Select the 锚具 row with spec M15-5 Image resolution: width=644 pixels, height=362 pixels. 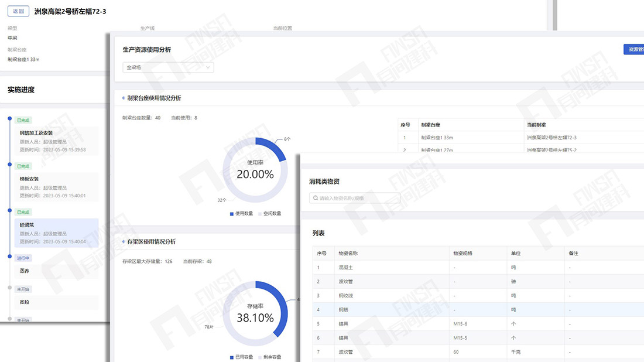(478, 338)
